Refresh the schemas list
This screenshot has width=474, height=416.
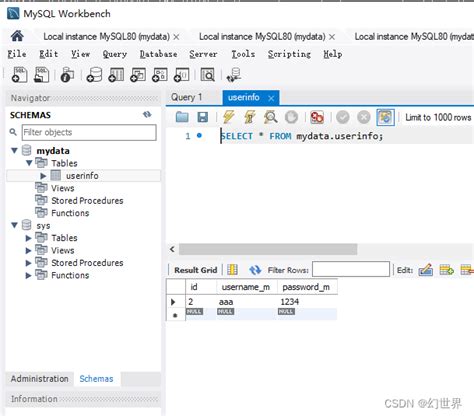click(x=147, y=115)
